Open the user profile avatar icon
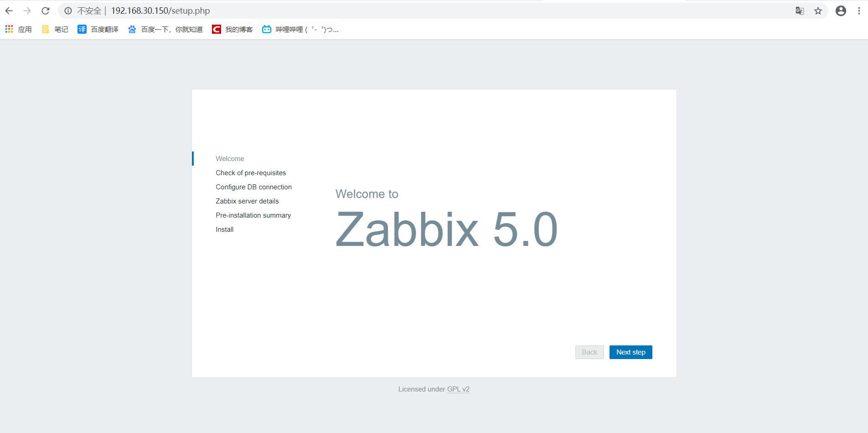868x433 pixels. point(841,11)
